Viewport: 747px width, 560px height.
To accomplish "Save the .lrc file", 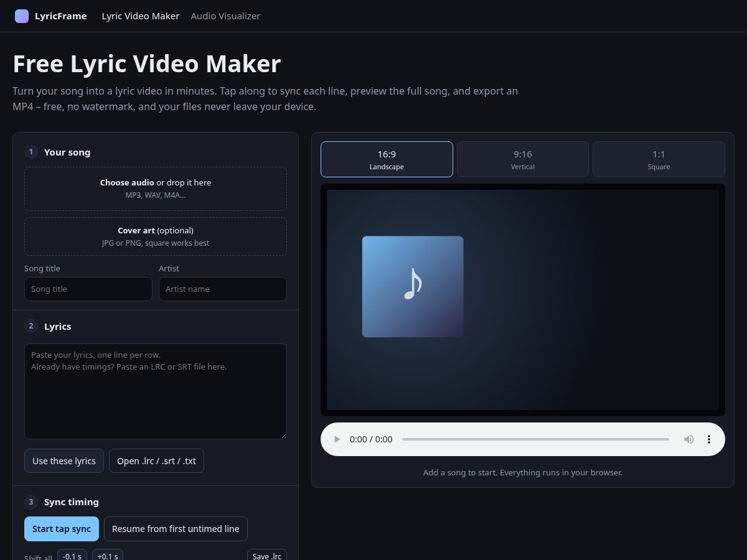I will click(x=267, y=555).
